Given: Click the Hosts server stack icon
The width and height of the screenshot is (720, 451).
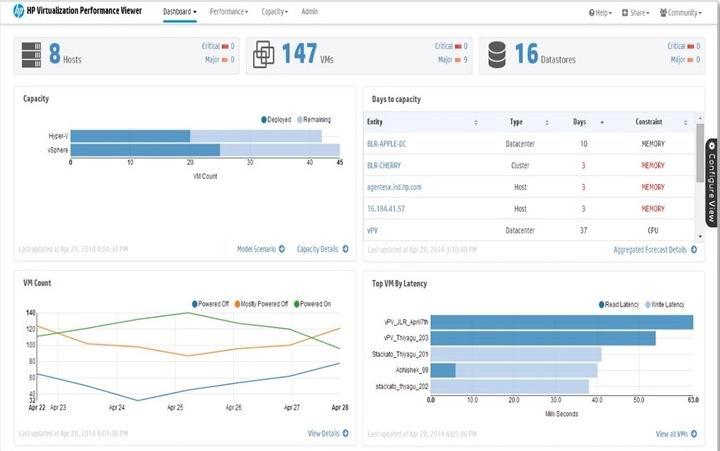Looking at the screenshot, I should click(31, 55).
